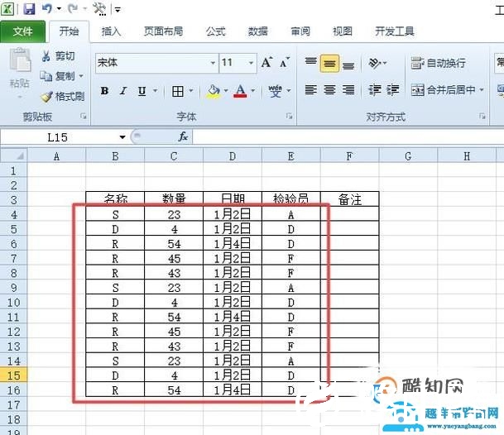Click the 粘贴 paste clipboard icon
Screen dimensions: 504x435
coord(20,60)
